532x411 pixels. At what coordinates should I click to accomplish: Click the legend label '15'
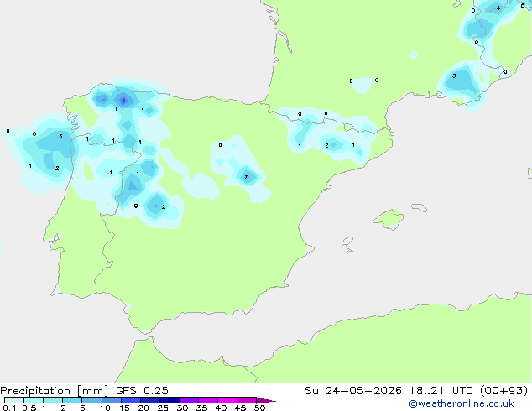(124, 408)
